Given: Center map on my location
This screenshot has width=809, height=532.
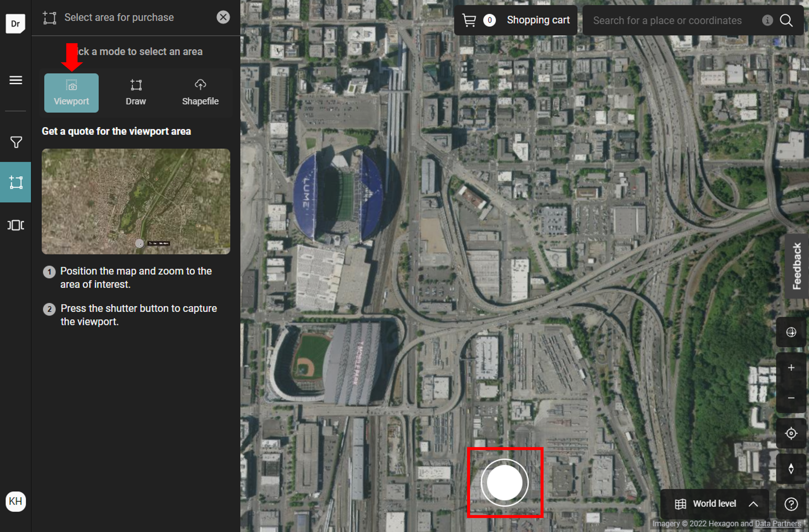Looking at the screenshot, I should tap(791, 433).
